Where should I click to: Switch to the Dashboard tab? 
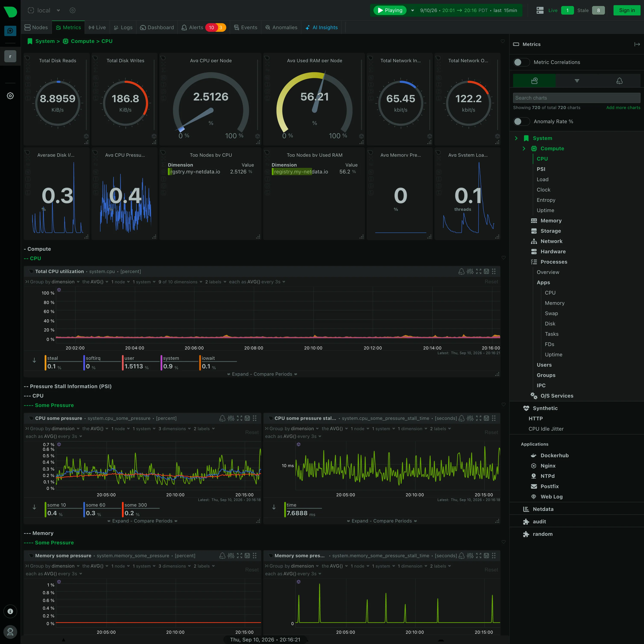157,27
